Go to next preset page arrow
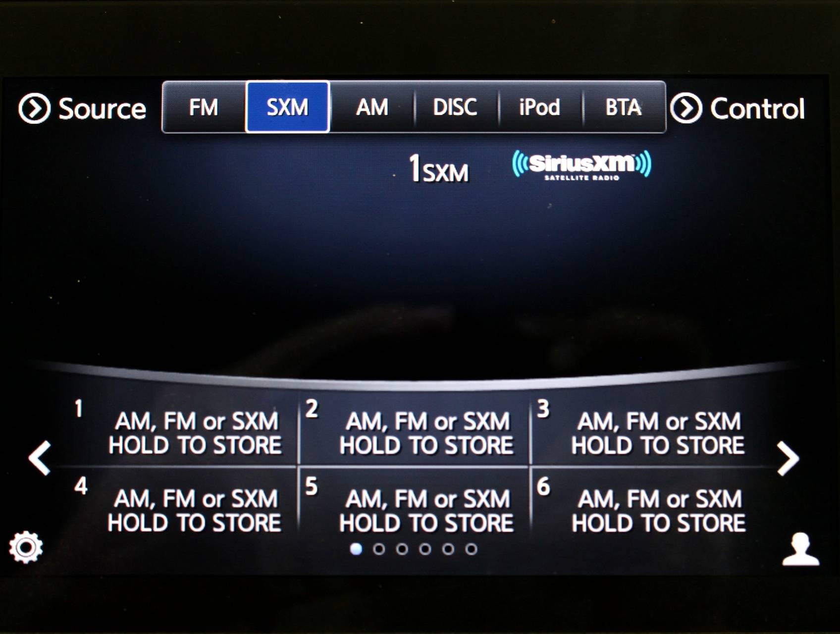840x634 pixels. 787,459
